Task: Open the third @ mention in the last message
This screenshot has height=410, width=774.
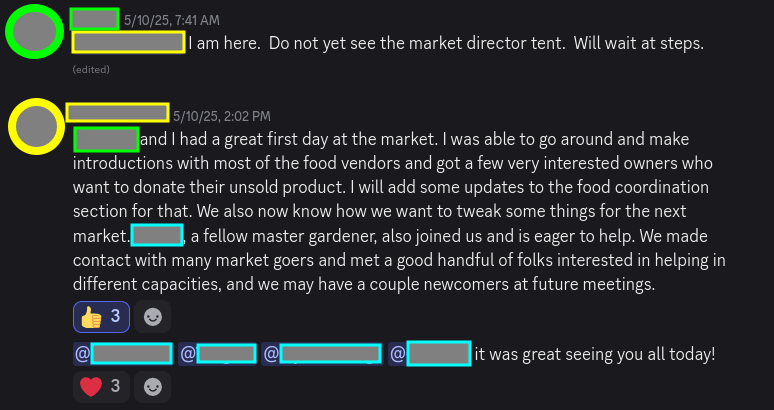Action: pyautogui.click(x=322, y=354)
